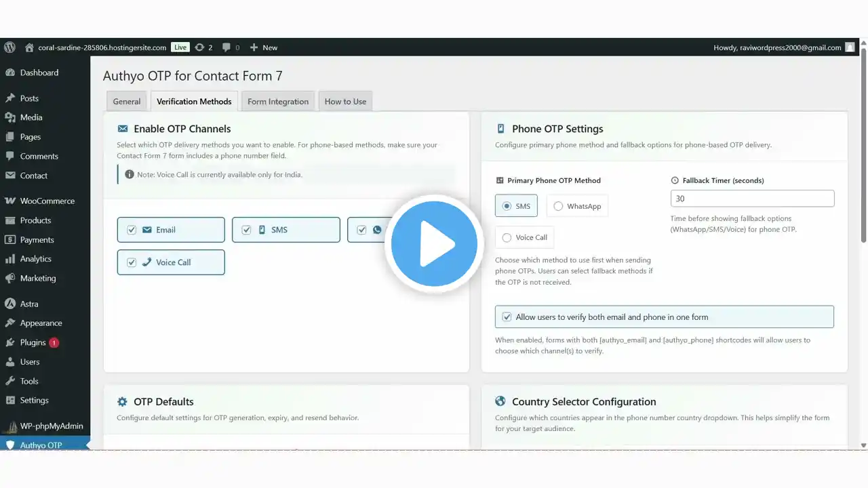Image resolution: width=868 pixels, height=488 pixels.
Task: Click the Users icon in sidebar
Action: 10,362
